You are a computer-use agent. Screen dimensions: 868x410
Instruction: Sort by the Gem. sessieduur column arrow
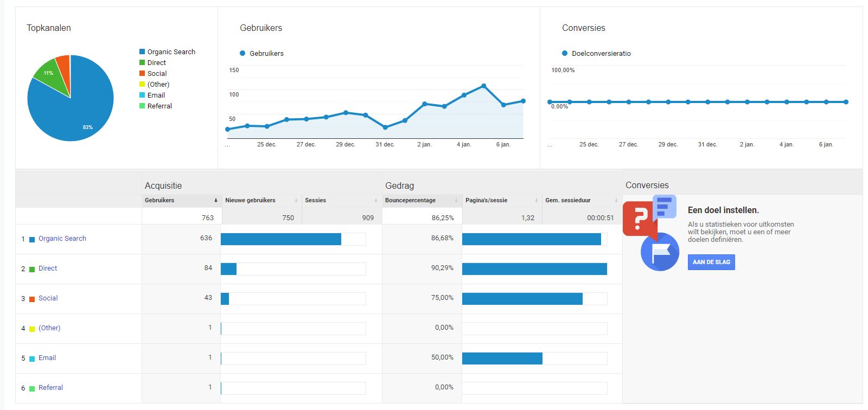coord(616,201)
